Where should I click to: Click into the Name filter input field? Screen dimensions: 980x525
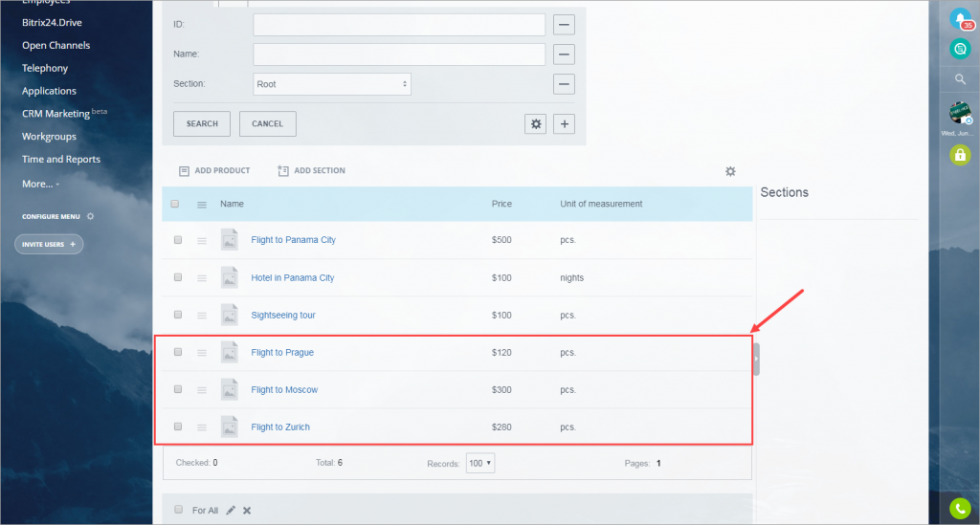coord(399,55)
